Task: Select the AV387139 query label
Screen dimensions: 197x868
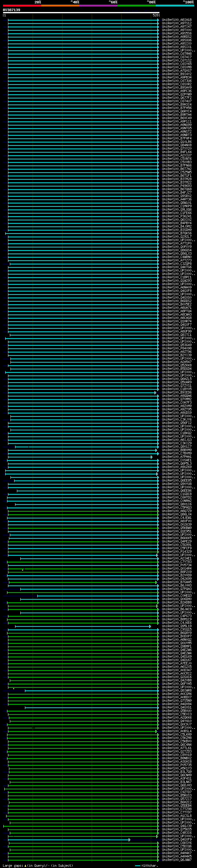Action: [x=11, y=10]
